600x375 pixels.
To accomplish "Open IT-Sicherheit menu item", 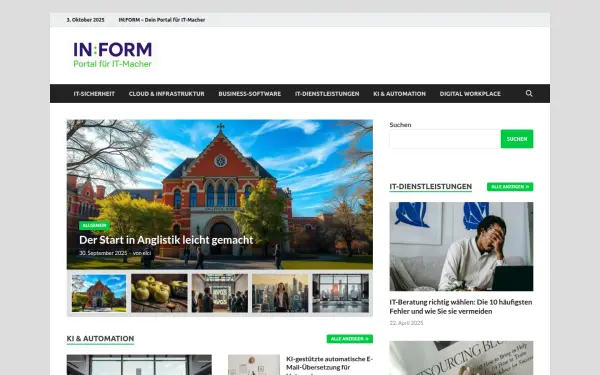I will click(x=94, y=94).
